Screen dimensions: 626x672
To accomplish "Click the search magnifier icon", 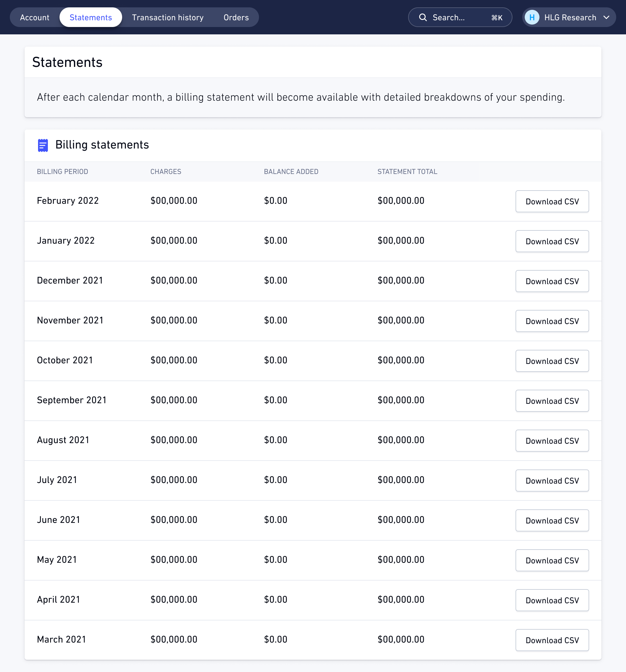I will tap(423, 17).
